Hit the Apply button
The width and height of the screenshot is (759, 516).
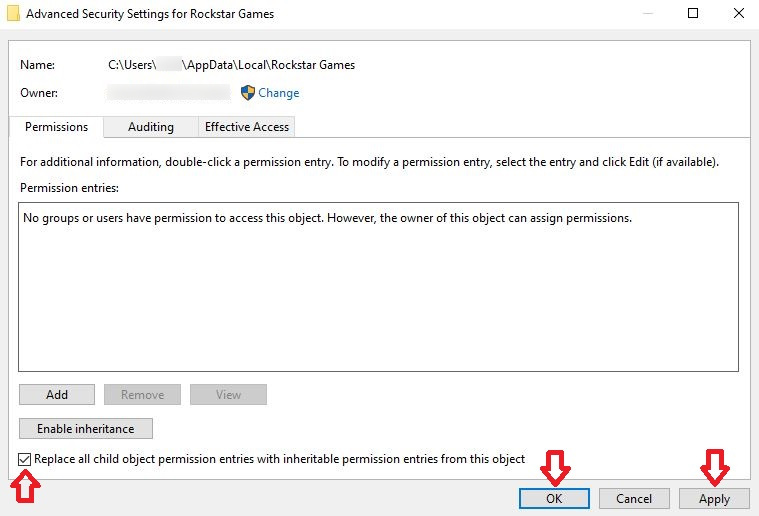(x=714, y=499)
